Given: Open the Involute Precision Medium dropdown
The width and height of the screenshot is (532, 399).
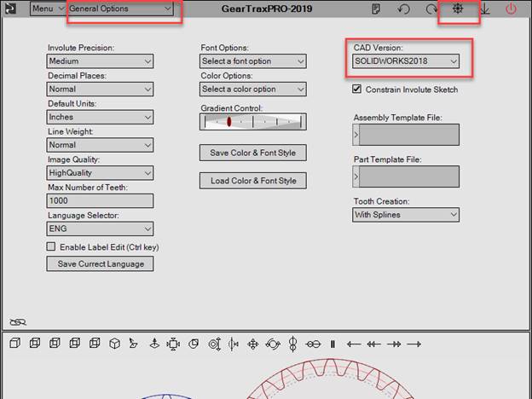Looking at the screenshot, I should click(x=100, y=61).
